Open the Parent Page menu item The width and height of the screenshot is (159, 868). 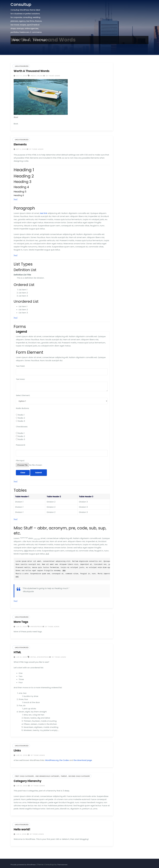(x=40, y=40)
